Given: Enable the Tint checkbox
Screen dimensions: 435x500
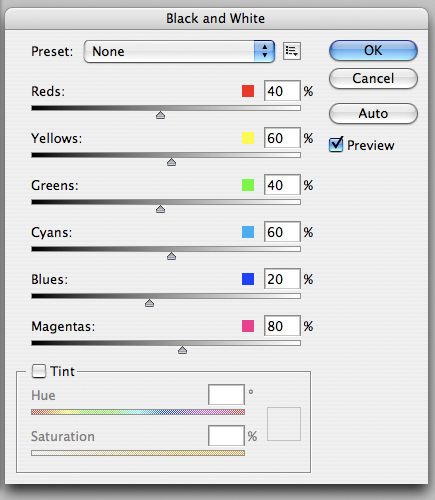Looking at the screenshot, I should pos(39,371).
